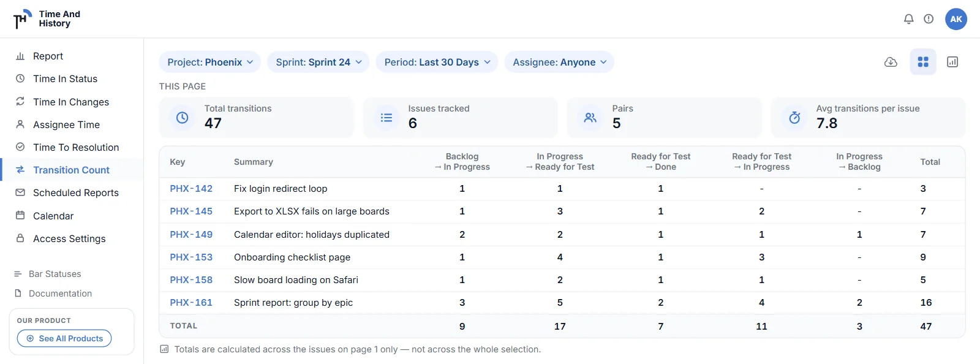This screenshot has width=980, height=364.
Task: Open Time To Resolution page
Action: pos(76,147)
